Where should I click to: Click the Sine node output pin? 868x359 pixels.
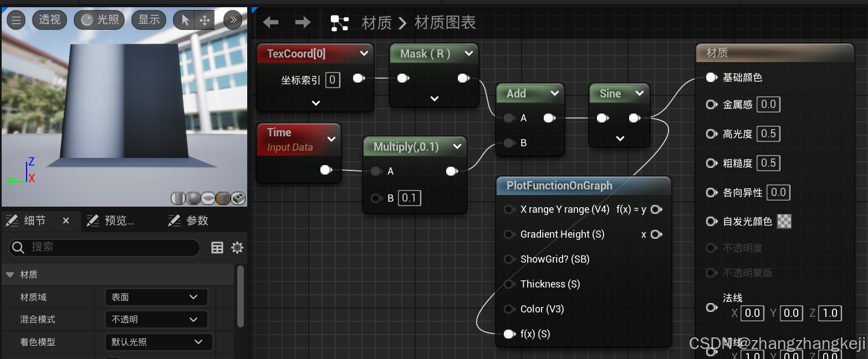click(x=635, y=118)
